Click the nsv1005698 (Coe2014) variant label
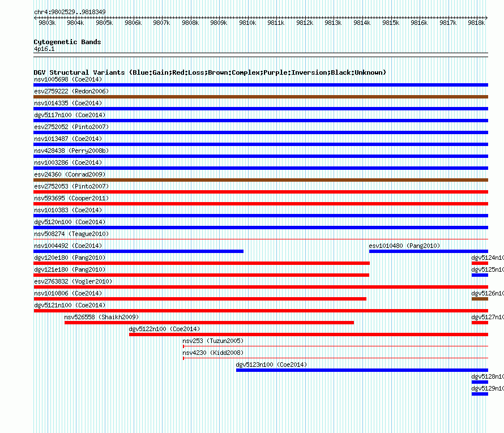Screen dimensions: 504x433 pyautogui.click(x=68, y=79)
